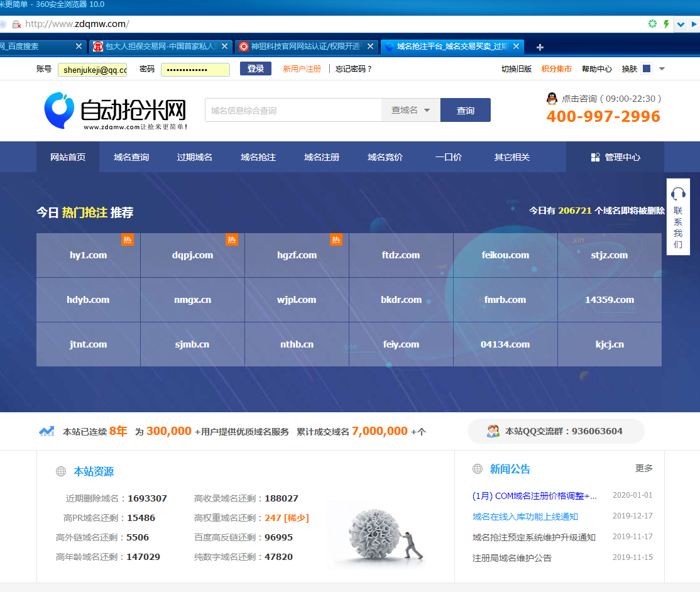The image size is (700, 592).
Task: Click the 域名信息综合查询 search field
Action: pos(293,110)
